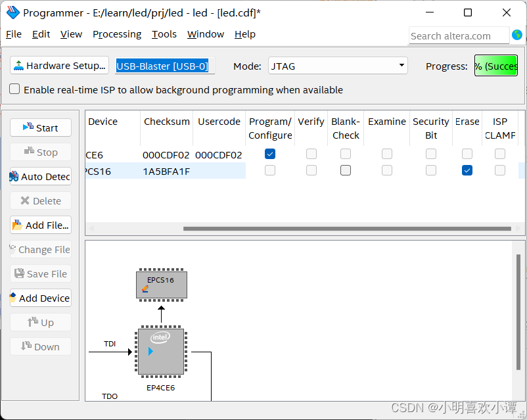Click the Intel logo on the EP4CE6 chip

(160, 337)
